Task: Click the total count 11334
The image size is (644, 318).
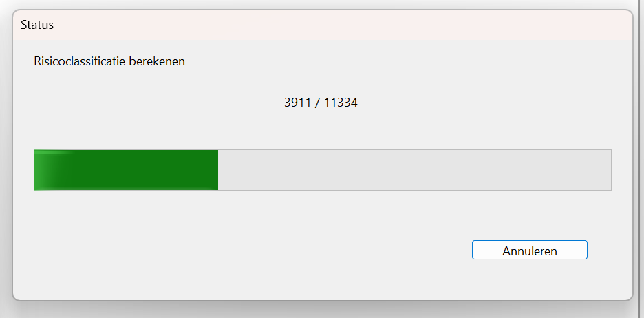Action: click(341, 103)
